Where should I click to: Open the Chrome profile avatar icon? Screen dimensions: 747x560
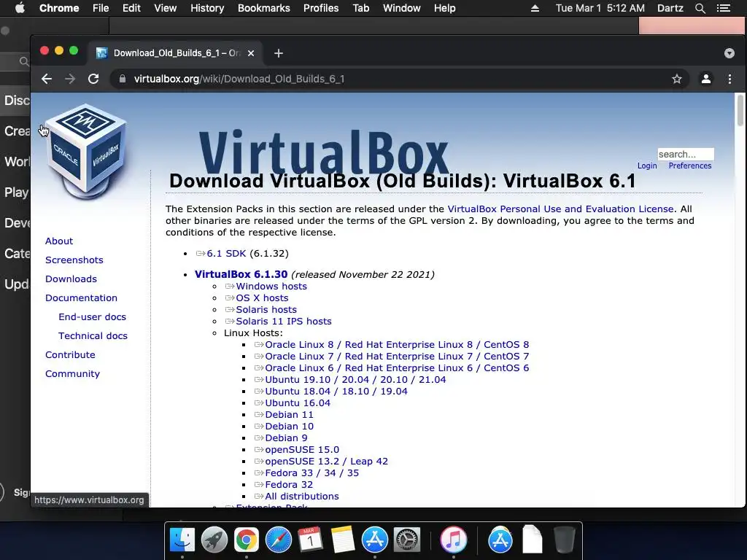tap(705, 79)
